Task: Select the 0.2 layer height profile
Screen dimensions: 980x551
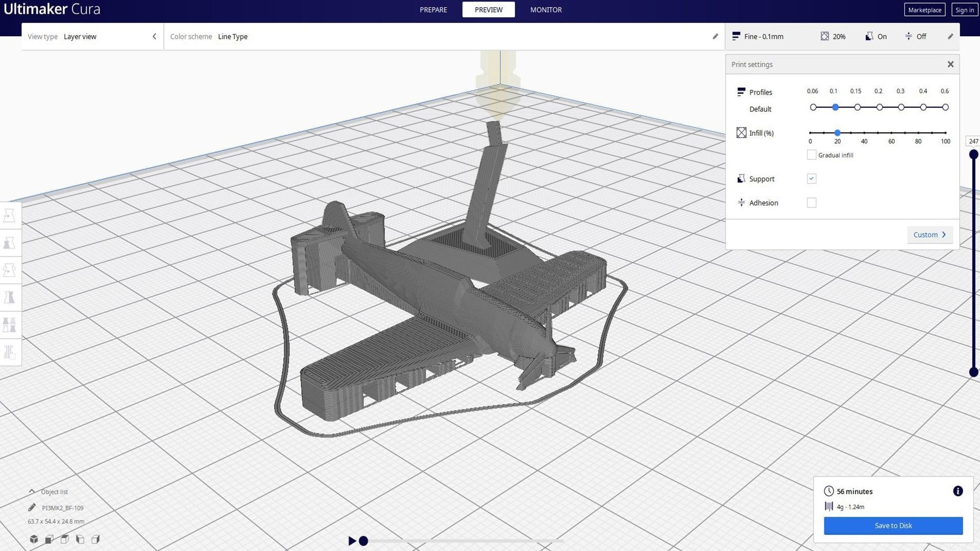Action: coord(879,108)
